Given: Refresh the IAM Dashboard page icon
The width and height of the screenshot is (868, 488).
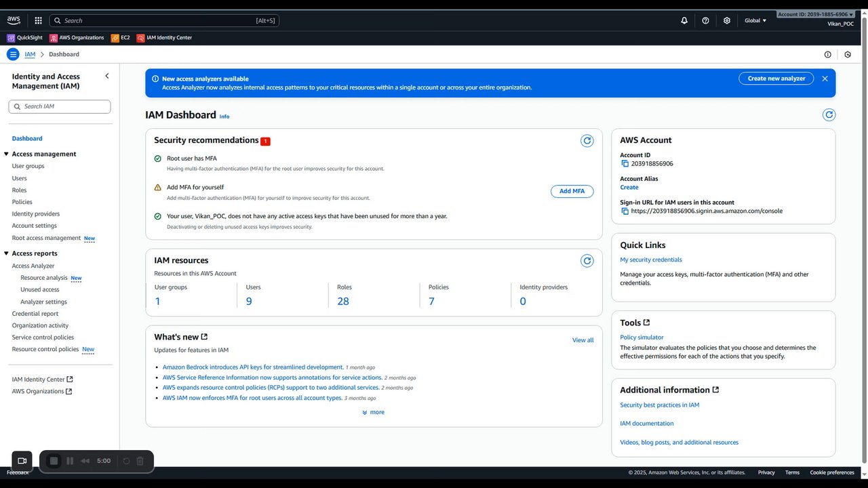Looking at the screenshot, I should coord(829,115).
